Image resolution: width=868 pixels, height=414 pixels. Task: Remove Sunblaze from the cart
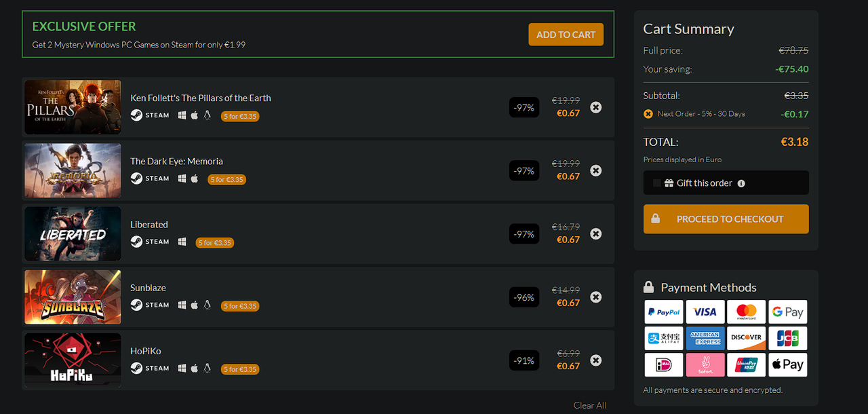point(595,297)
